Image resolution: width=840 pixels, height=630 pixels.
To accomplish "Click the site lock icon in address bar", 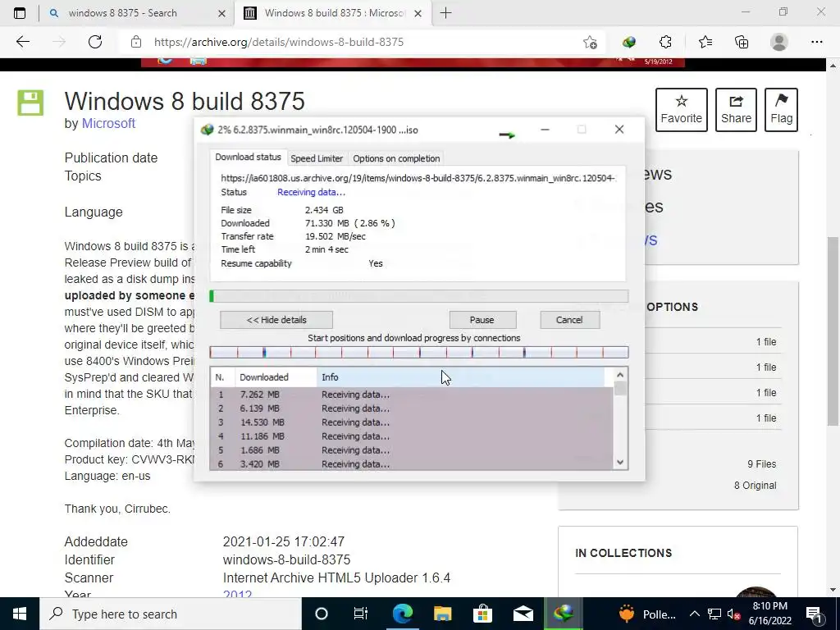I will click(136, 42).
